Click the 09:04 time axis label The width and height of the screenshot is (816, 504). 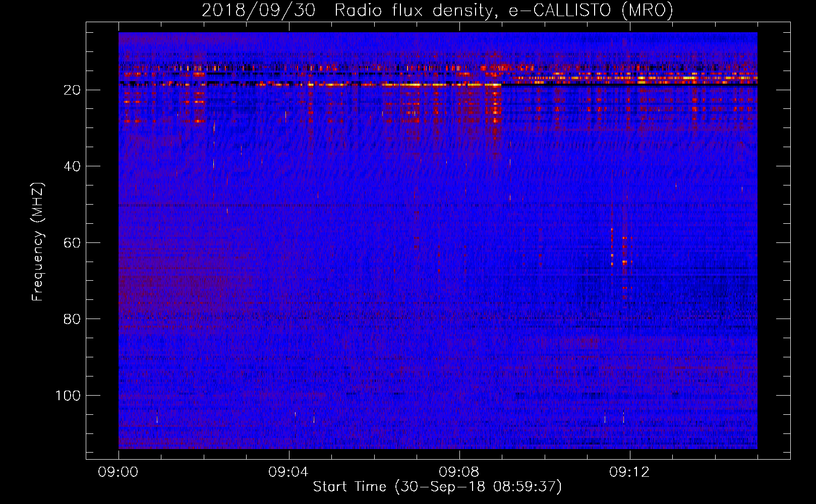[289, 472]
